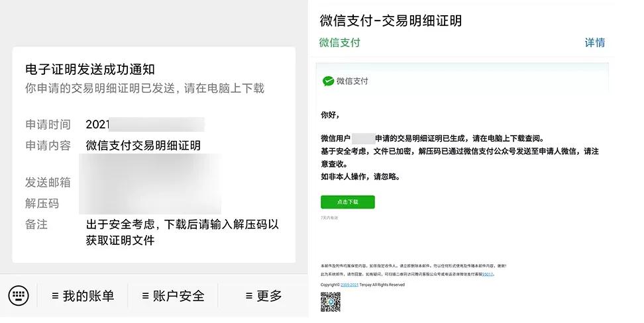Click the 你好 greeting line in the email

click(330, 115)
